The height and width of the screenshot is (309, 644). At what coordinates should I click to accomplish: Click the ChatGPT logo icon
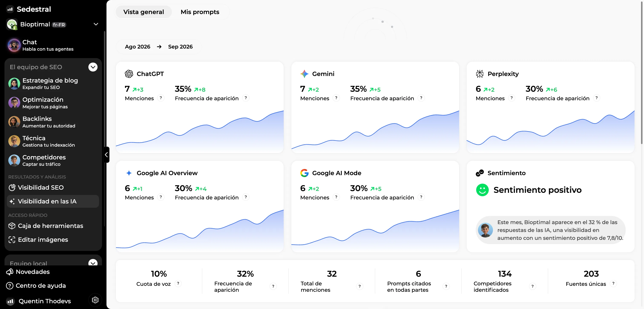click(129, 74)
